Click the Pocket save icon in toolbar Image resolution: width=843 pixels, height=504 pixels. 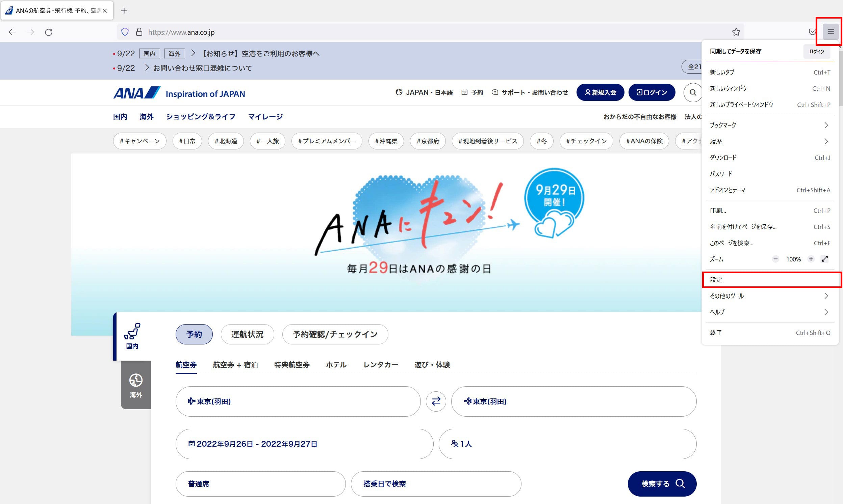(x=812, y=32)
